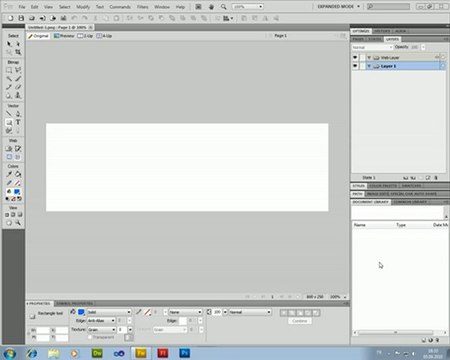Switch to the 4-Up view tab
This screenshot has height=360, width=450.
click(104, 36)
